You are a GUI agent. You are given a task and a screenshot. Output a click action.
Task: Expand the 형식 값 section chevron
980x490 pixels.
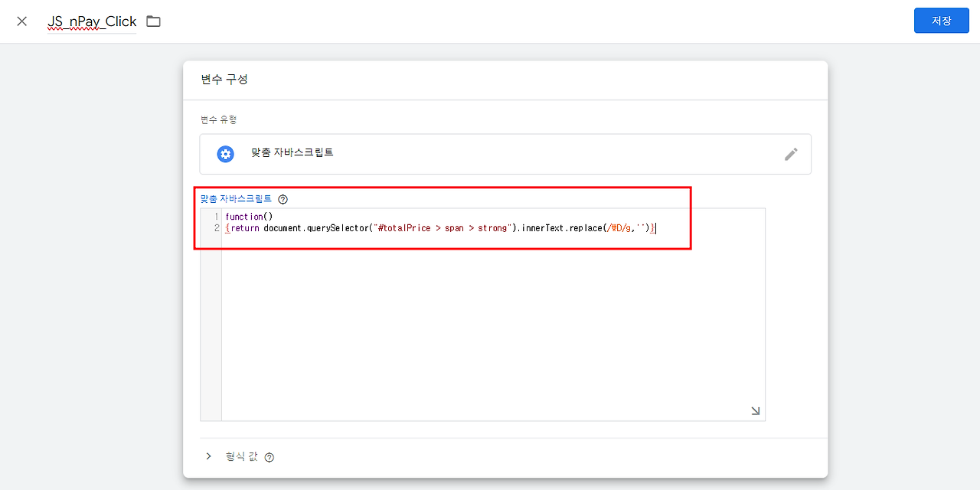point(208,456)
